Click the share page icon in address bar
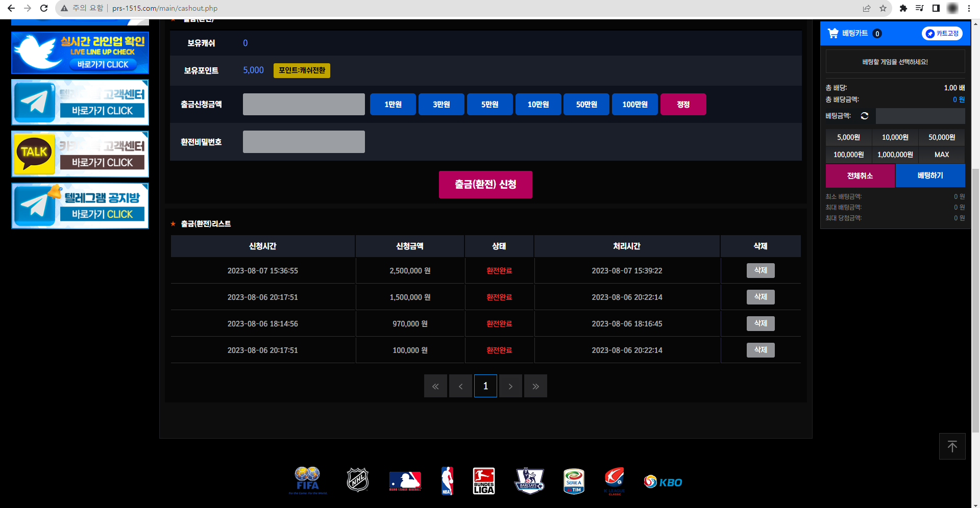Screen dimensions: 980x508 [x=867, y=8]
